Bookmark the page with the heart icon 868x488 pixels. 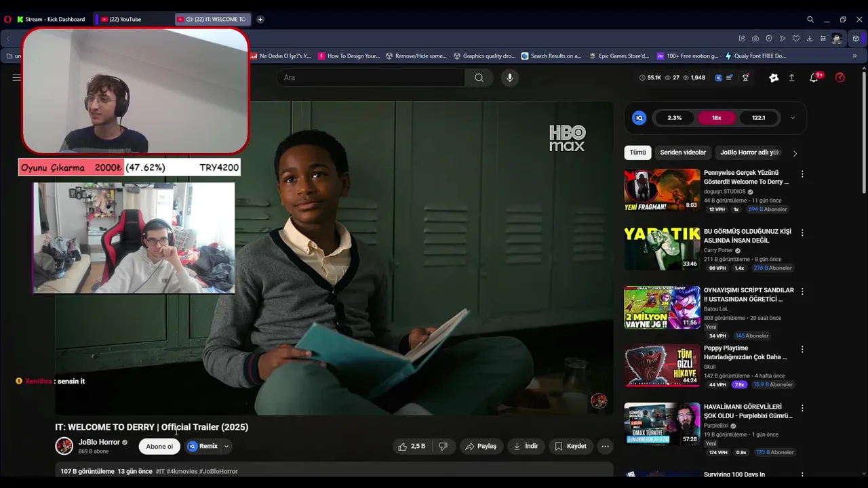click(796, 39)
